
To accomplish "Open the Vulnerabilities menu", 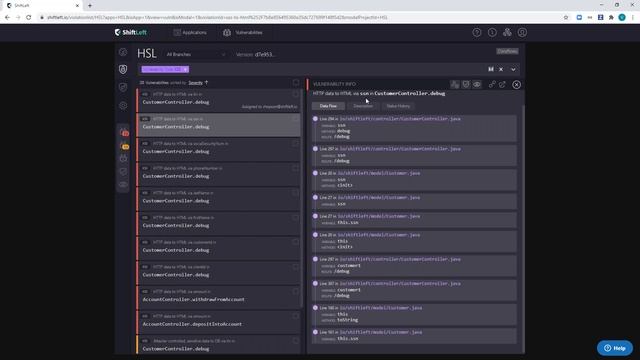I will [243, 33].
